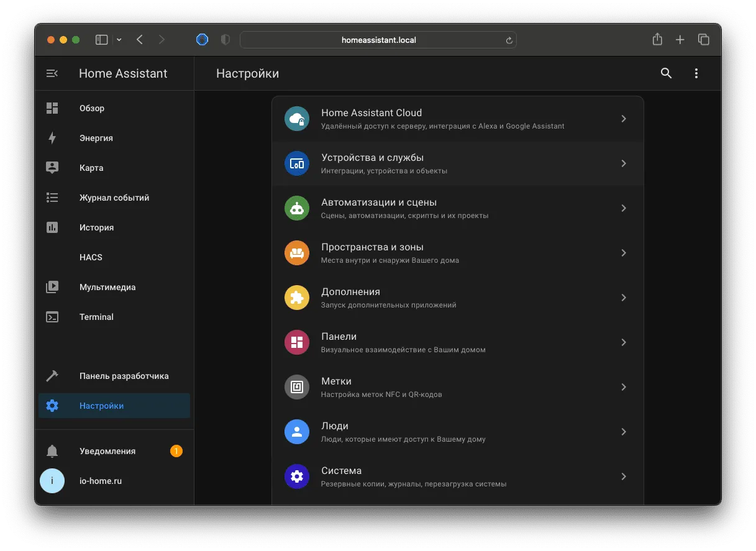Screen dimensions: 756x551
Task: Expand Дополнения chevron
Action: point(624,298)
